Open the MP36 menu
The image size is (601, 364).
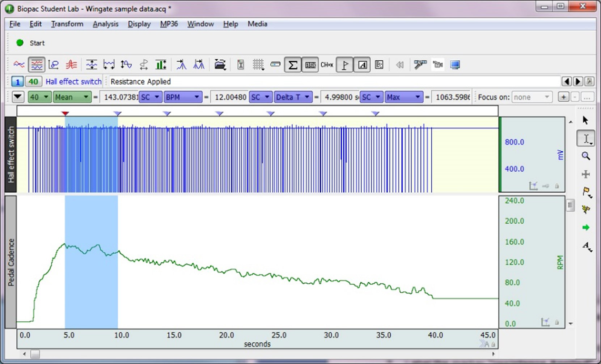click(169, 24)
